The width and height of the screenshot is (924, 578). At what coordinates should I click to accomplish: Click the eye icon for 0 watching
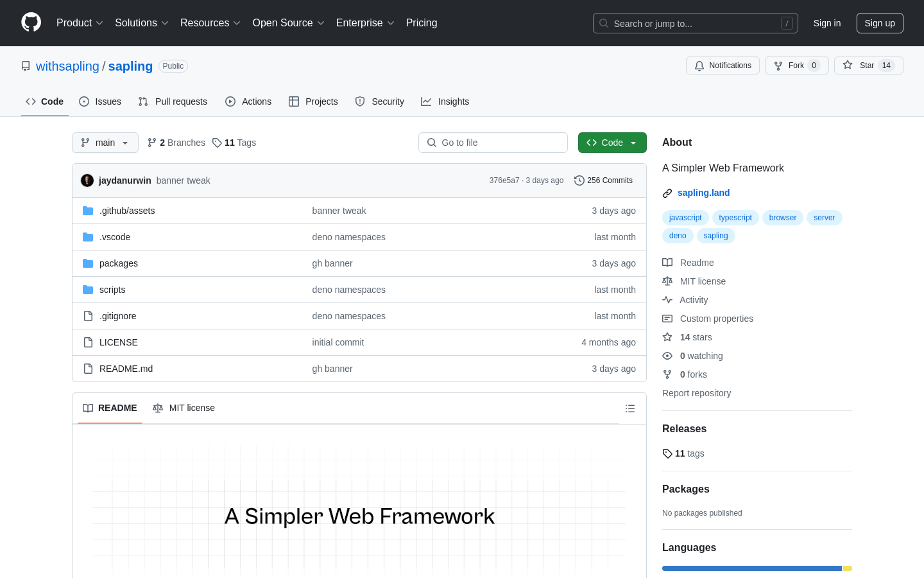[x=667, y=356]
